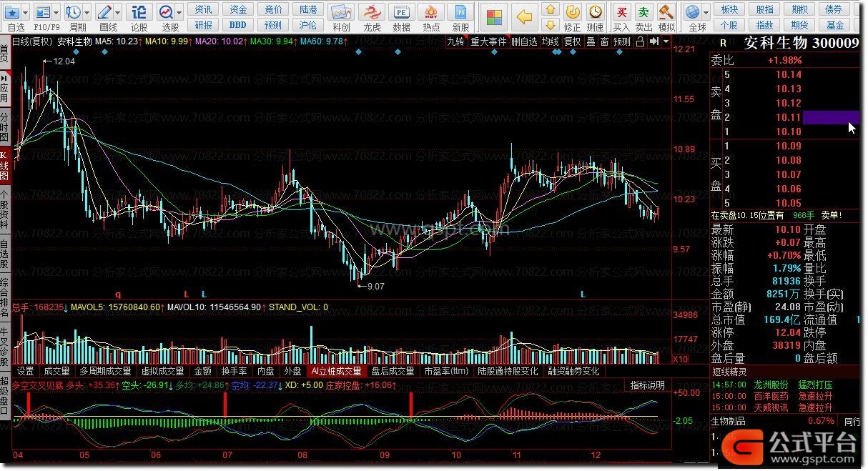Click the 12.04 peak price marker
Viewport: 868px width, 471px height.
pyautogui.click(x=64, y=62)
